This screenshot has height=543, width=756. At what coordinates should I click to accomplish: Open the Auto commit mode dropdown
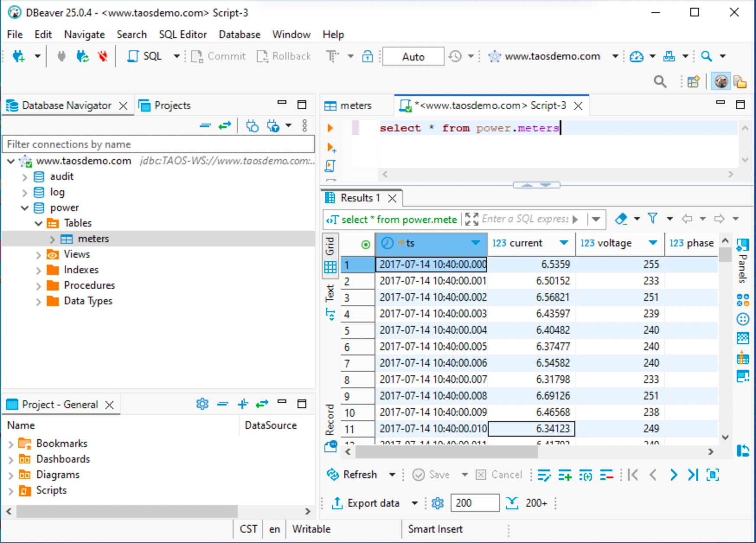point(413,57)
